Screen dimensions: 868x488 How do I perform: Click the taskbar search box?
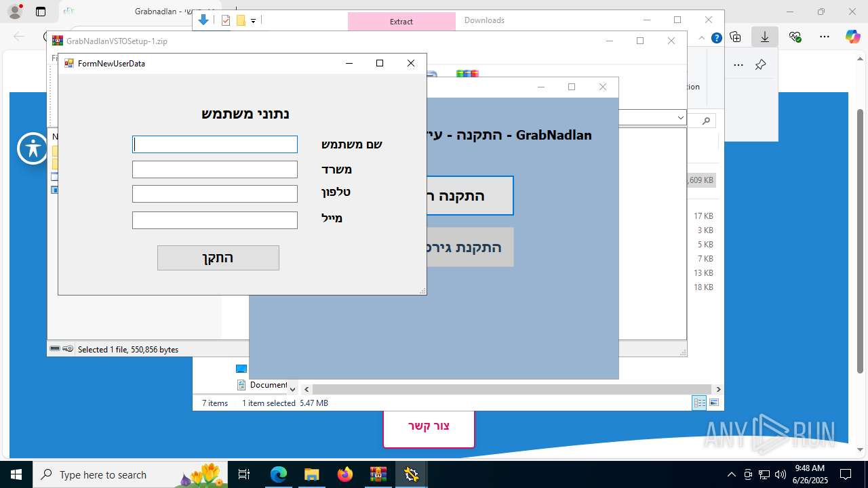point(130,474)
